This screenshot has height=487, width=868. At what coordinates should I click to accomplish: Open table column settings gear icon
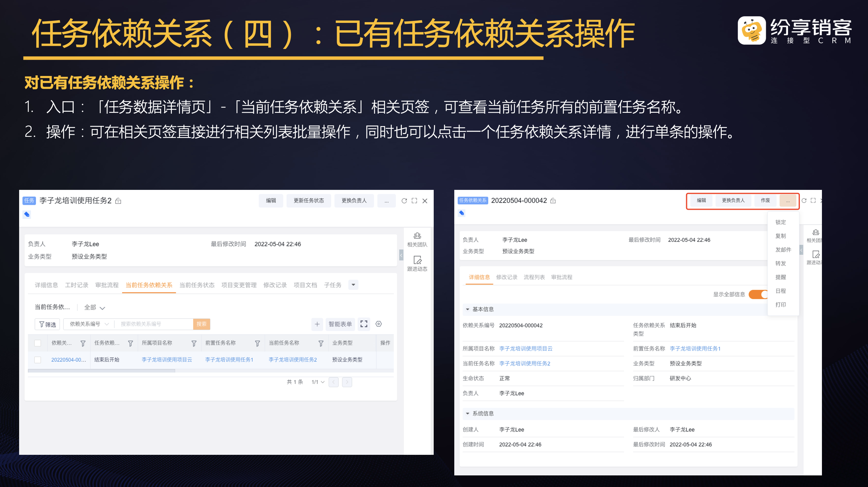(379, 324)
